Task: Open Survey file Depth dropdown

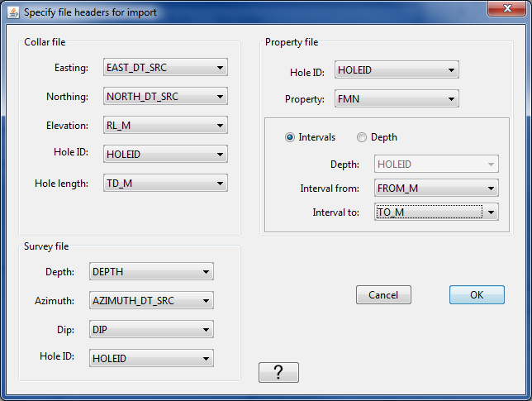Action: (151, 271)
